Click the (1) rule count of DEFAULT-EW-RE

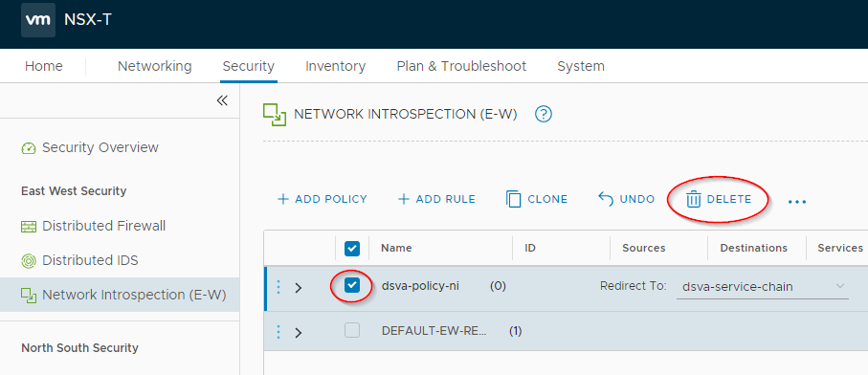[516, 331]
